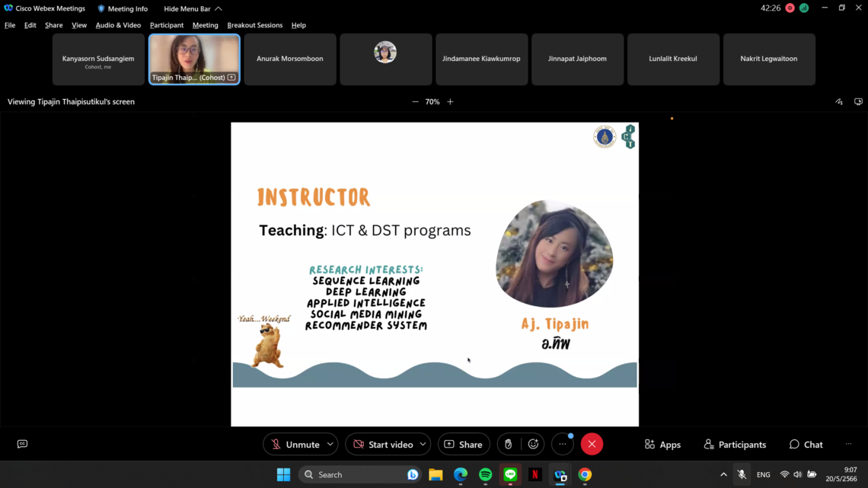Open the closed captions panel icon

tap(22, 444)
